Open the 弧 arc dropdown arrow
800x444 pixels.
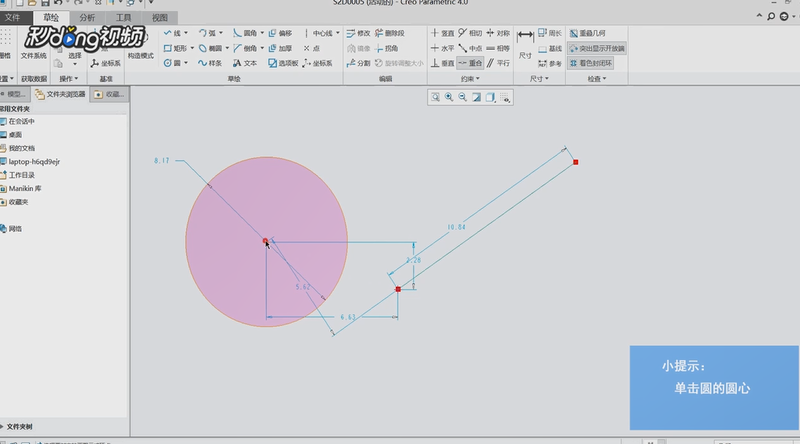click(221, 33)
